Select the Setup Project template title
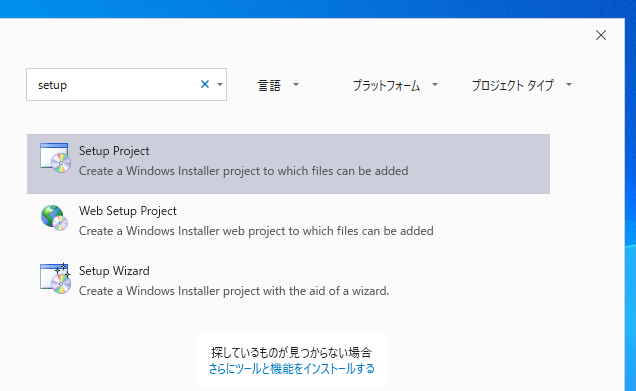Viewport: 636px width, 391px height. pos(114,151)
